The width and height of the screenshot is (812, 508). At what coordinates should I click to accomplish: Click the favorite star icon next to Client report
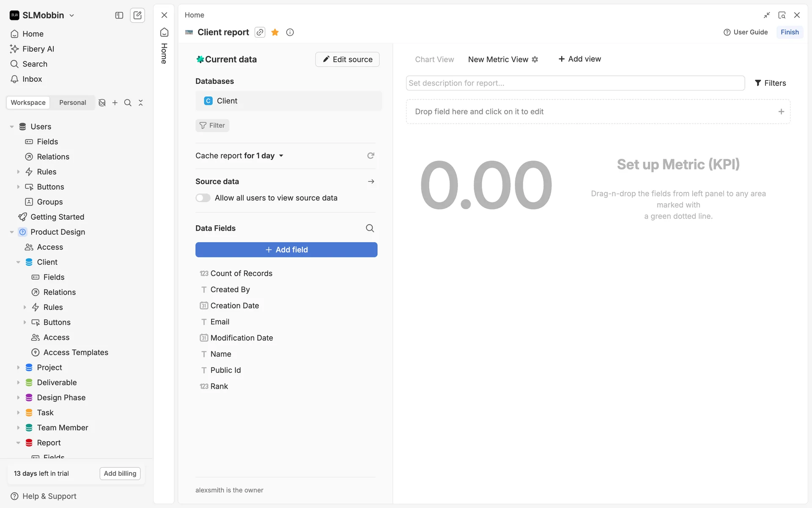tap(275, 32)
